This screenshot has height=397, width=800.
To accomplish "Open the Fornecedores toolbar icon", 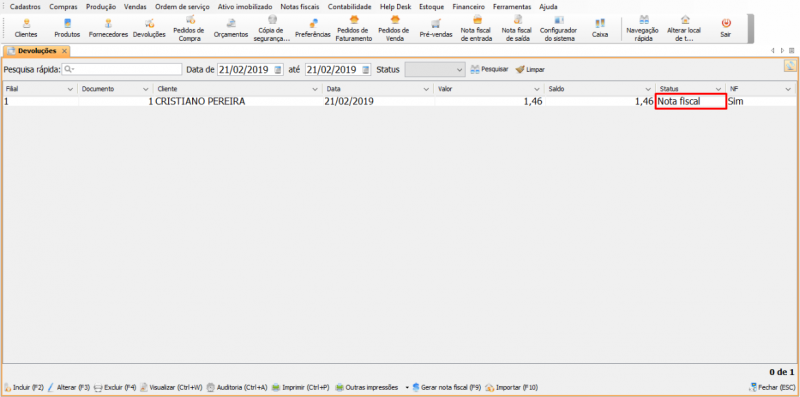I will (x=108, y=29).
